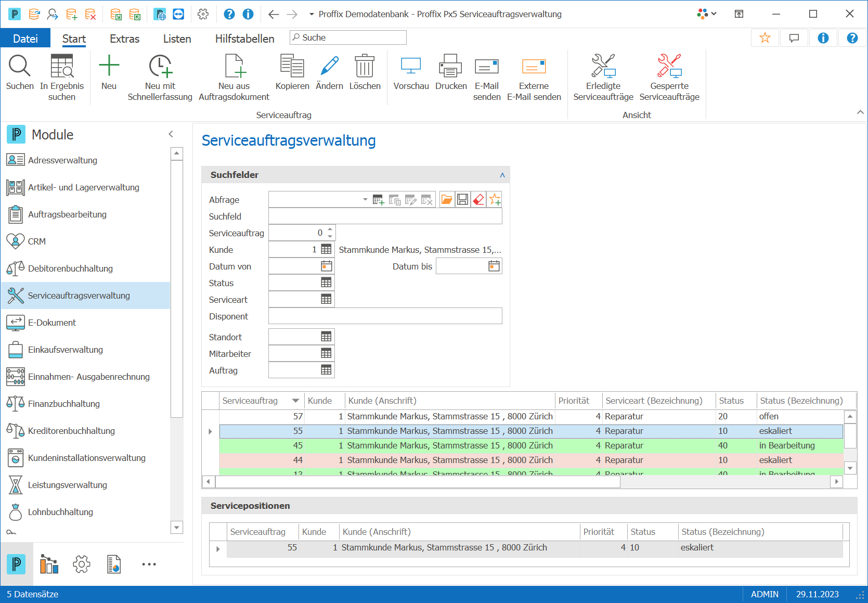
Task: Click the Löschen trash icon
Action: click(x=365, y=66)
